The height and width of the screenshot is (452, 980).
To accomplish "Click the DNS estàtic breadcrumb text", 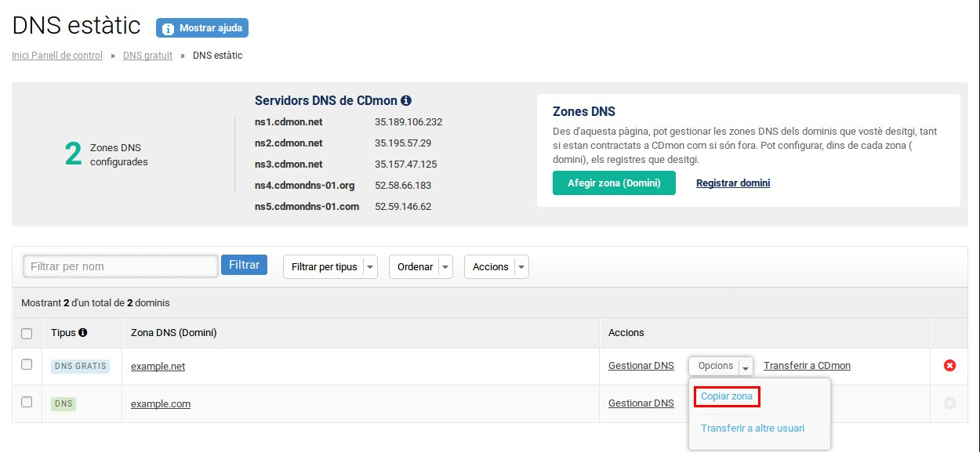I will 218,56.
